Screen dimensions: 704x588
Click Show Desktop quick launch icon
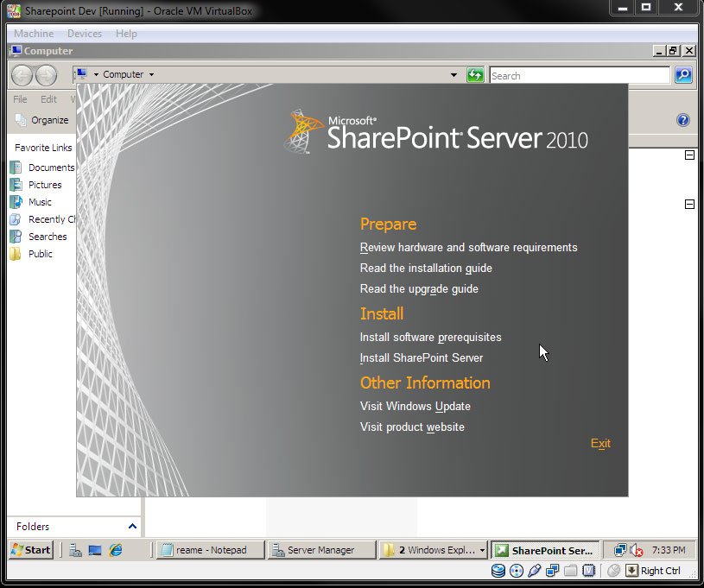[x=95, y=550]
